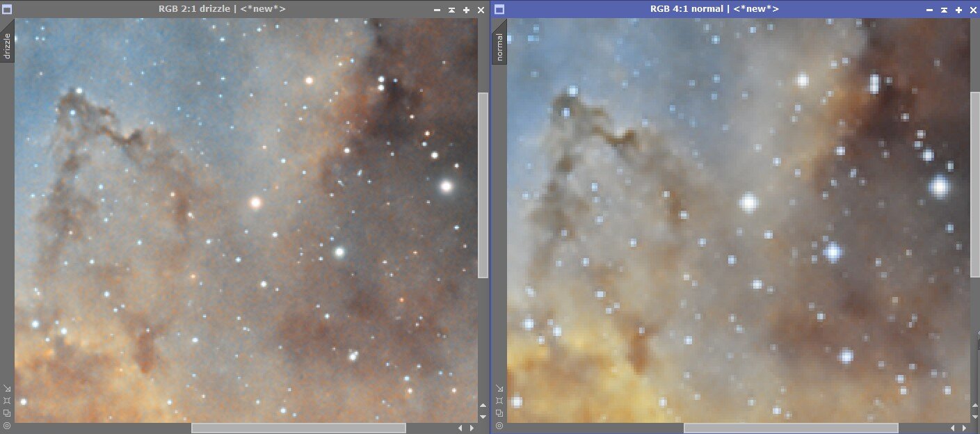This screenshot has height=434, width=980.
Task: Click the circular target icon in the drizzle window
Action: (x=7, y=425)
